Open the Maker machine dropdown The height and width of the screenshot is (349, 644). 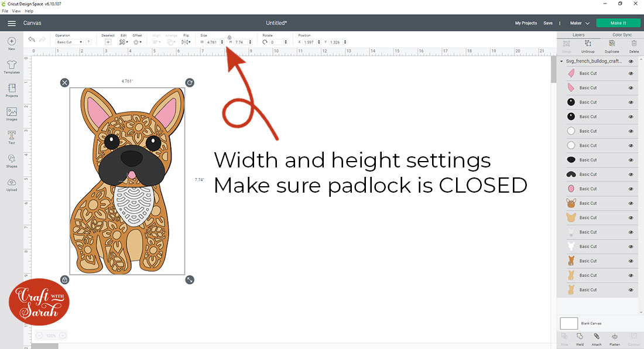(579, 23)
